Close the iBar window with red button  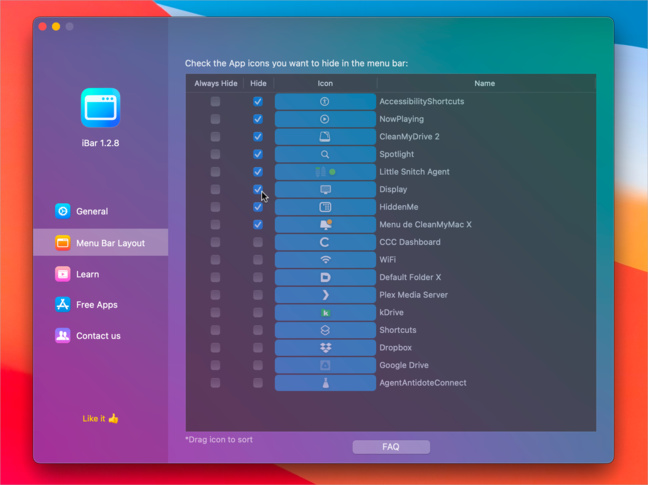[43, 26]
